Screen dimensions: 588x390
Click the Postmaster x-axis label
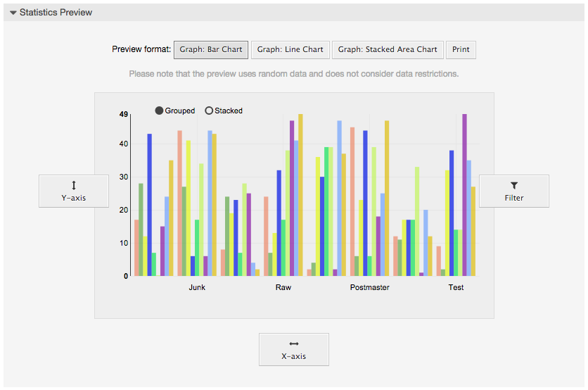click(370, 287)
